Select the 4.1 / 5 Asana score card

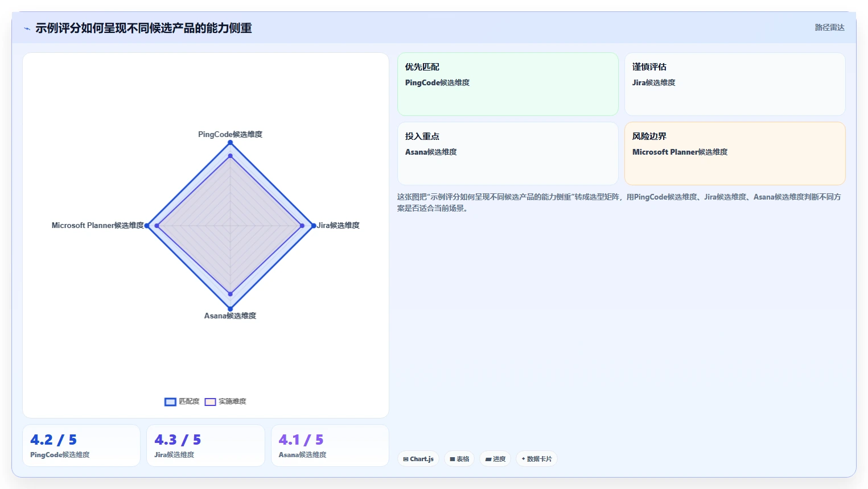click(x=330, y=445)
